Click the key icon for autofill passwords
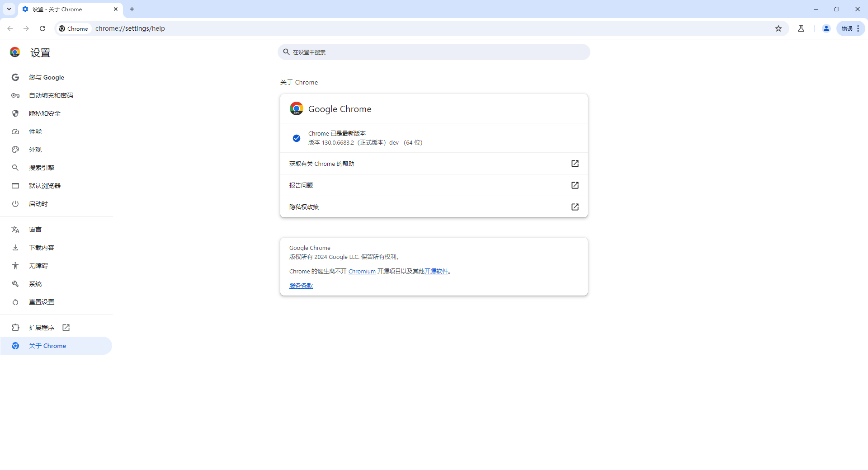Screen dimensions: 868x470 [x=15, y=95]
